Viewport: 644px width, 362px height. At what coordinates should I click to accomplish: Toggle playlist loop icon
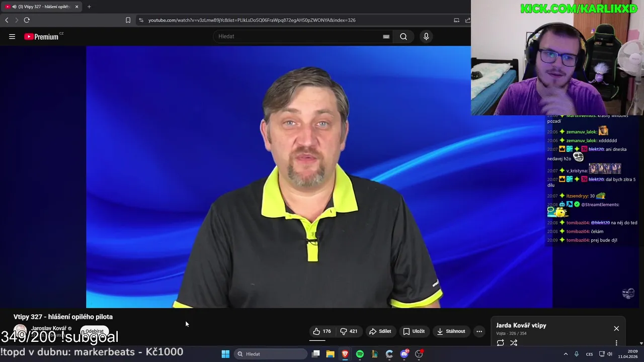[x=500, y=343]
